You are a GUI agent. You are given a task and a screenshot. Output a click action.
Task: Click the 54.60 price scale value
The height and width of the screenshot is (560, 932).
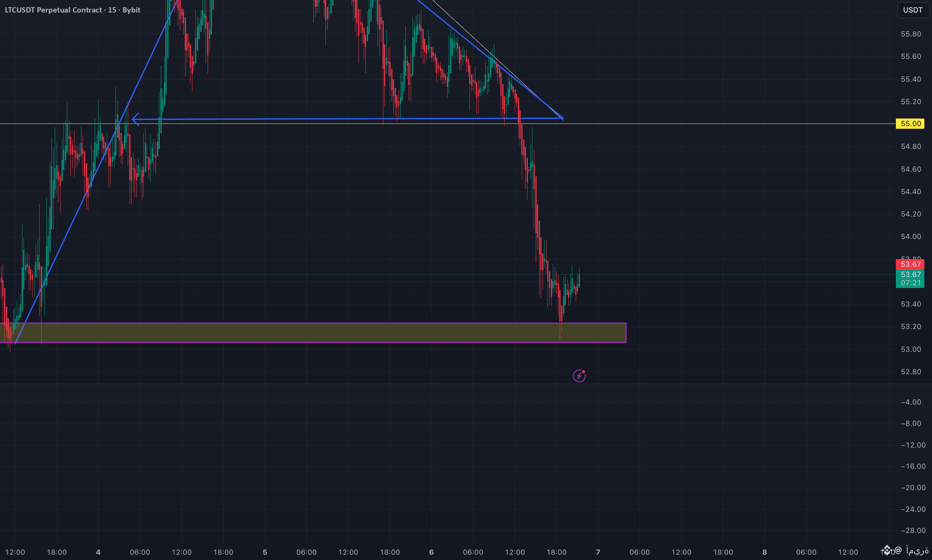coord(911,169)
